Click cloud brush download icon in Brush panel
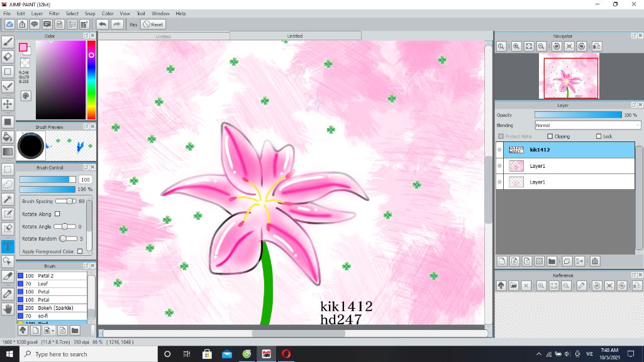The height and width of the screenshot is (362, 644). coord(23,330)
